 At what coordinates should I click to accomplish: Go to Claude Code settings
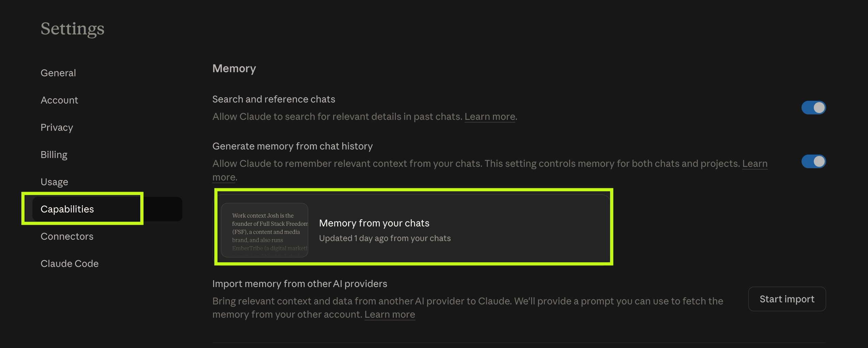coord(70,263)
